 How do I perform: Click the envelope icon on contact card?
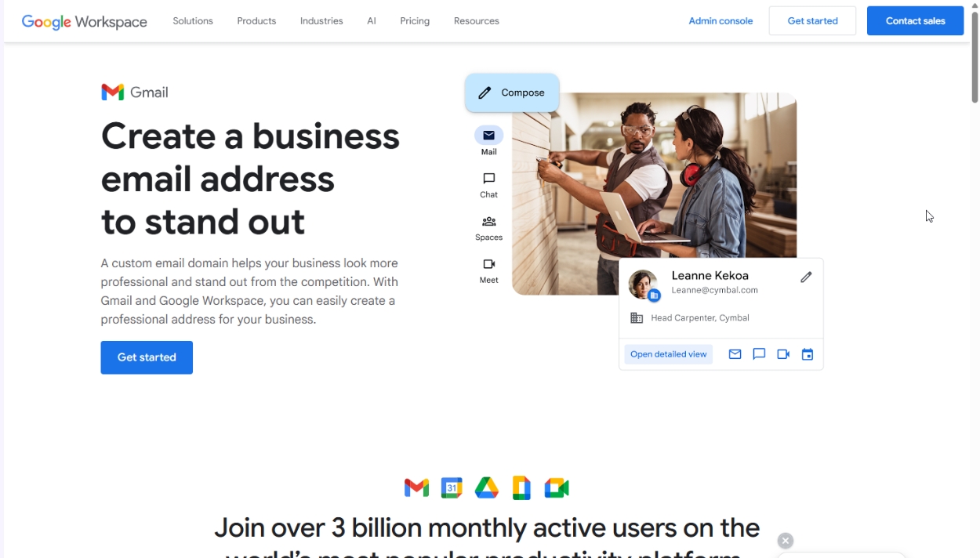coord(735,354)
